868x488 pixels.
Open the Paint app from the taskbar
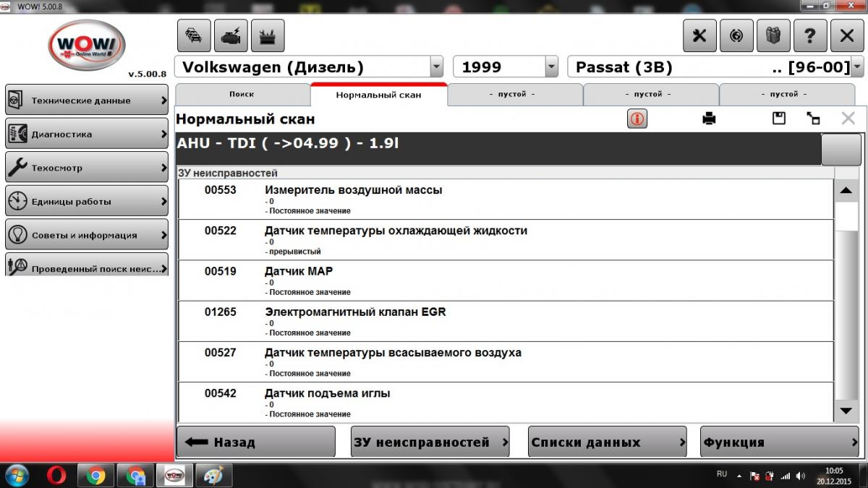tap(214, 476)
